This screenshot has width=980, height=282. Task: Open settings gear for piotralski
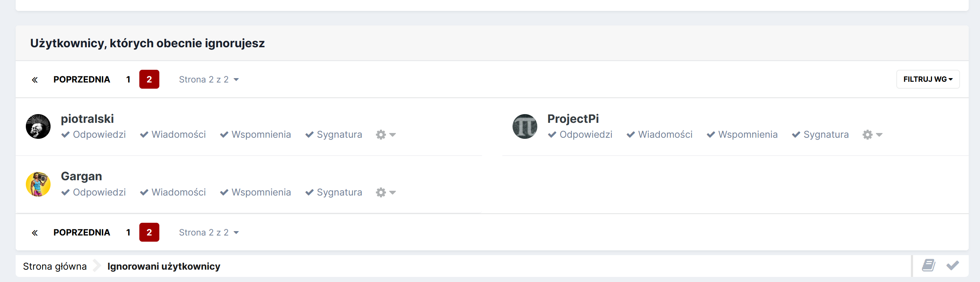386,134
